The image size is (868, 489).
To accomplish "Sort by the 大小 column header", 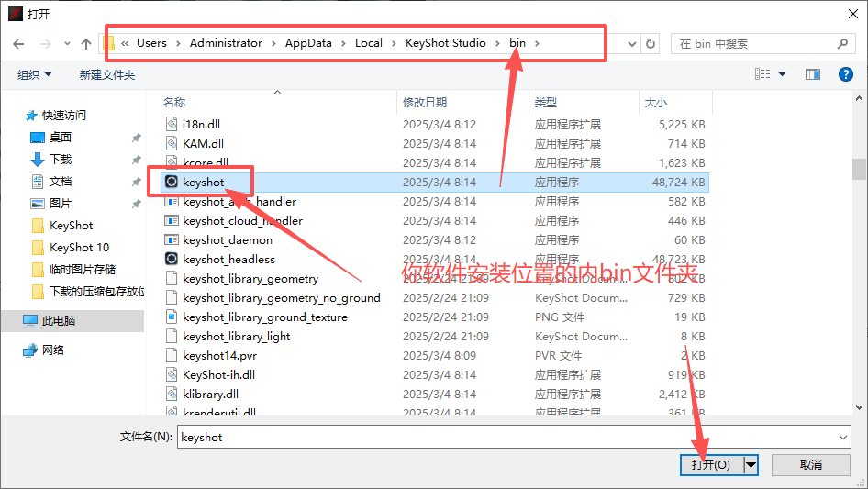I will [656, 102].
